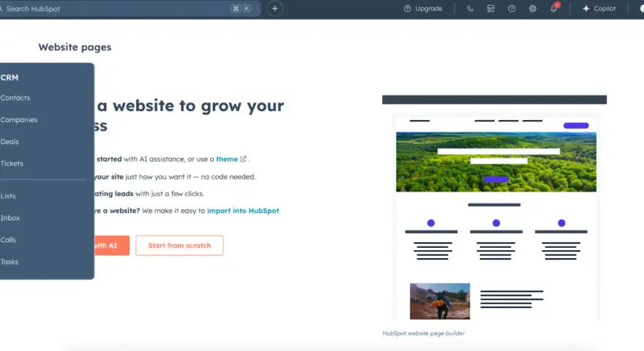Click the Website pages heading
The height and width of the screenshot is (351, 644).
[x=75, y=48]
